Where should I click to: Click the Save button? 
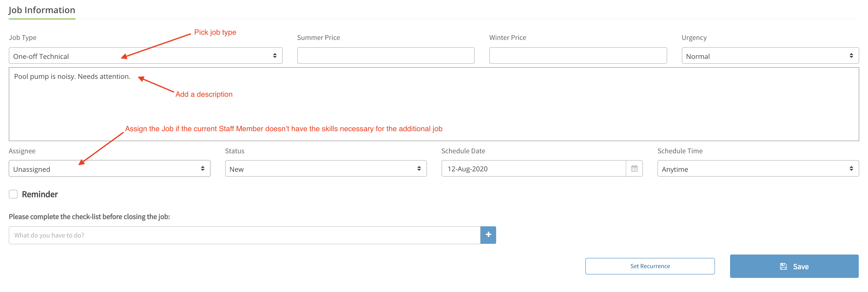(794, 266)
